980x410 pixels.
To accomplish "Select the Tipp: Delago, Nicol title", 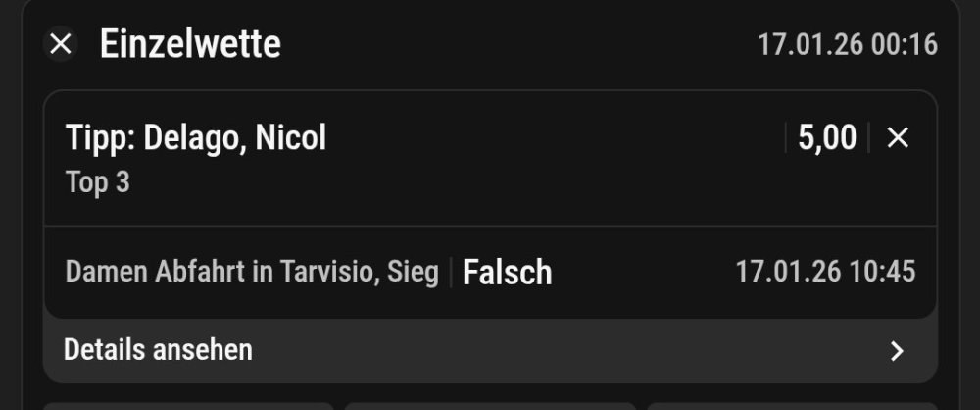I will point(196,138).
